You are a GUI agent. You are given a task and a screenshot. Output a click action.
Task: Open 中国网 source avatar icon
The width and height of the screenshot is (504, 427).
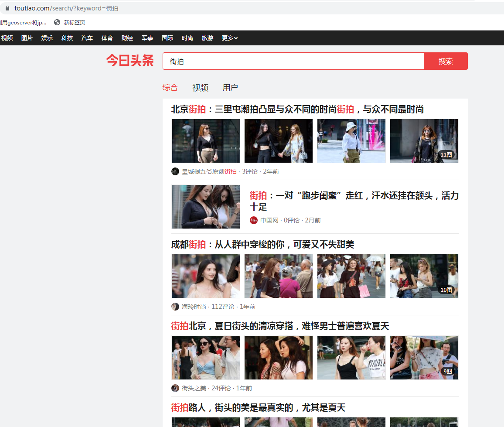click(254, 220)
